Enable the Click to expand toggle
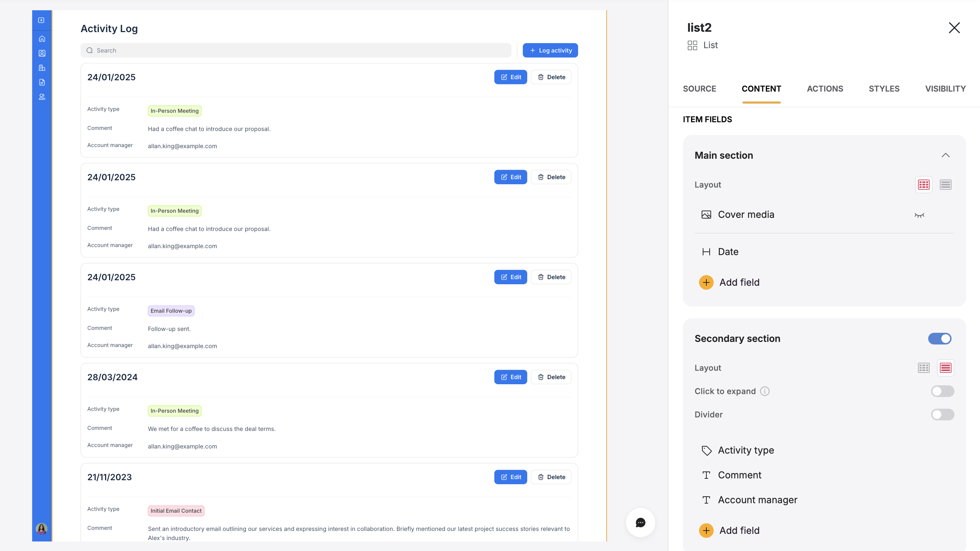 [x=942, y=391]
